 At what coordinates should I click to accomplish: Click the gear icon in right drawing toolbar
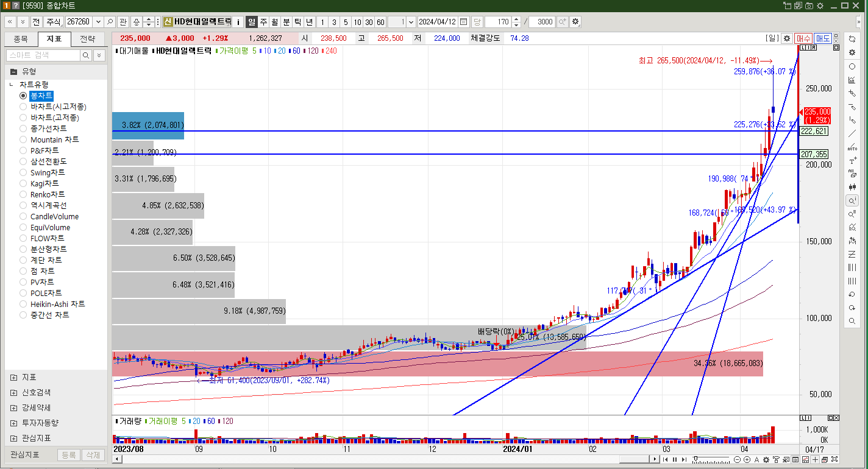coord(852,53)
